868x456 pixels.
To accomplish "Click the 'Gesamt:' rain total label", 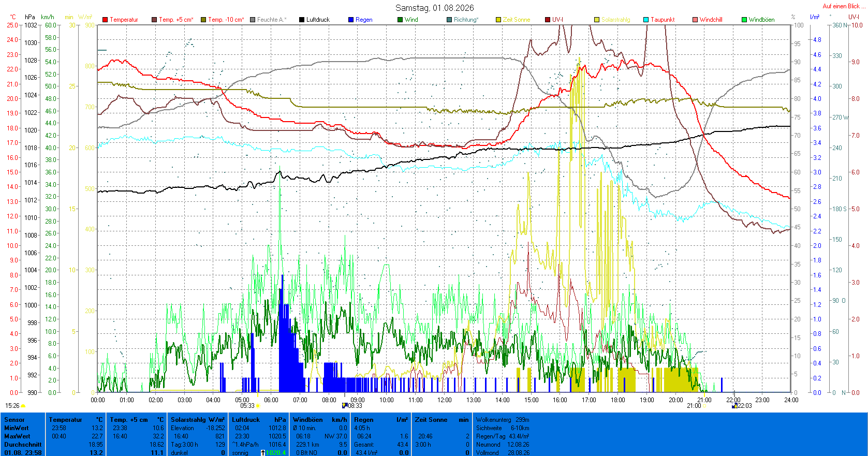I will 364,445.
